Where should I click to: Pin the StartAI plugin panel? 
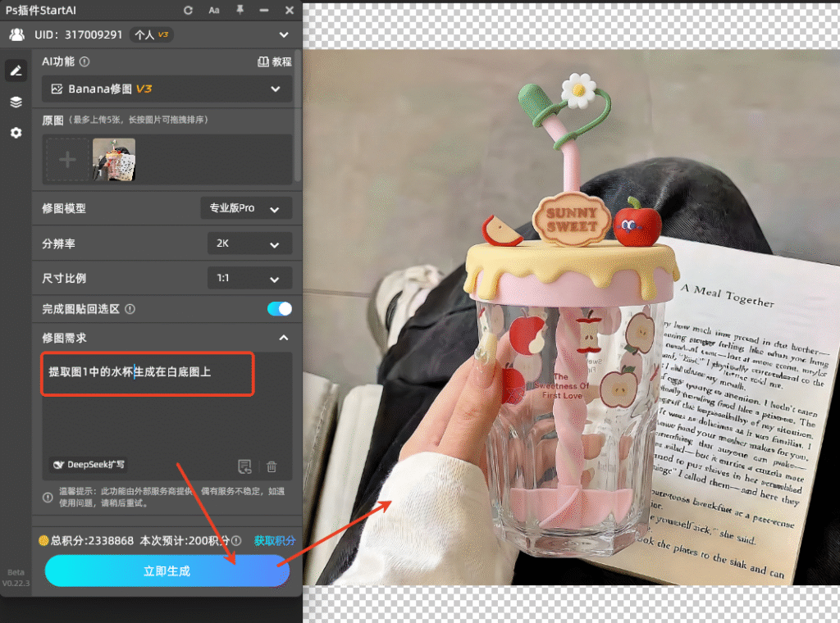click(x=240, y=11)
